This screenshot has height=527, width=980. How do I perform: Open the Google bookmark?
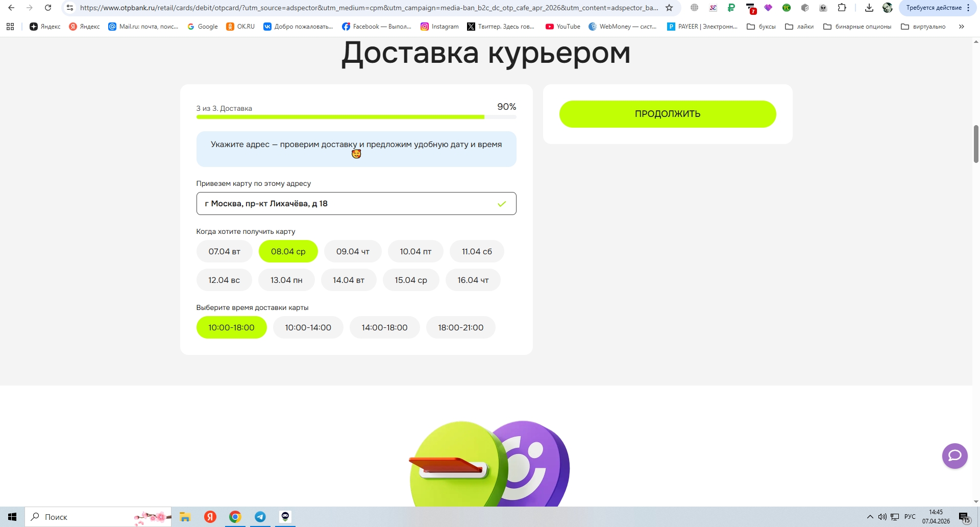click(x=203, y=27)
